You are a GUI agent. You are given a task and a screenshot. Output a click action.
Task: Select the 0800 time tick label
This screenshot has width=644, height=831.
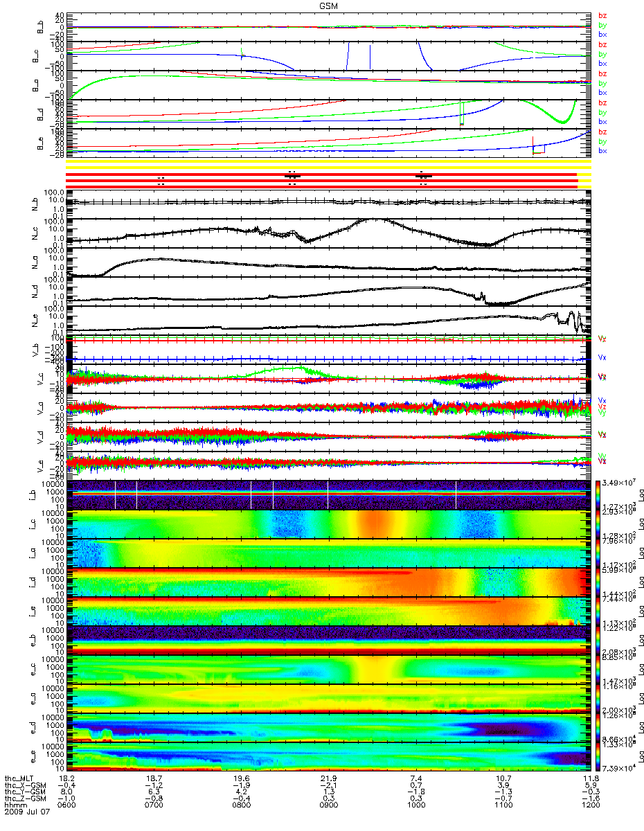click(x=241, y=806)
